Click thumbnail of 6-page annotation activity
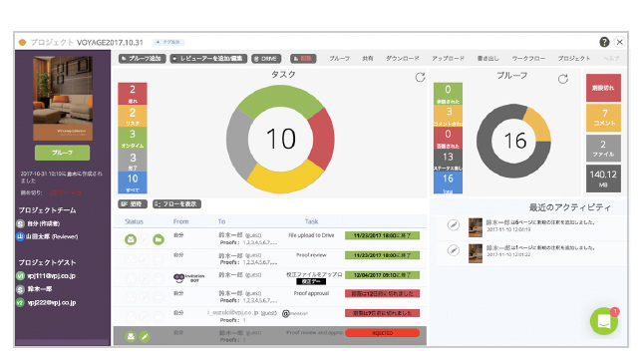 [x=476, y=227]
